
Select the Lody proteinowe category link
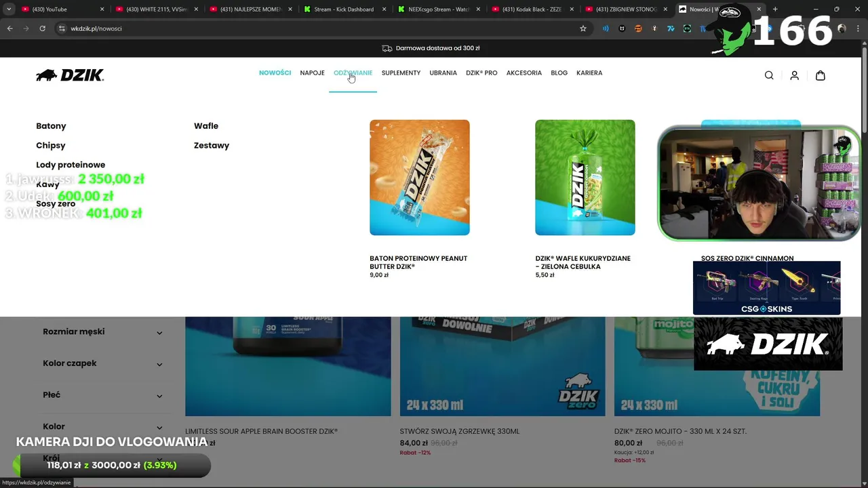click(71, 165)
